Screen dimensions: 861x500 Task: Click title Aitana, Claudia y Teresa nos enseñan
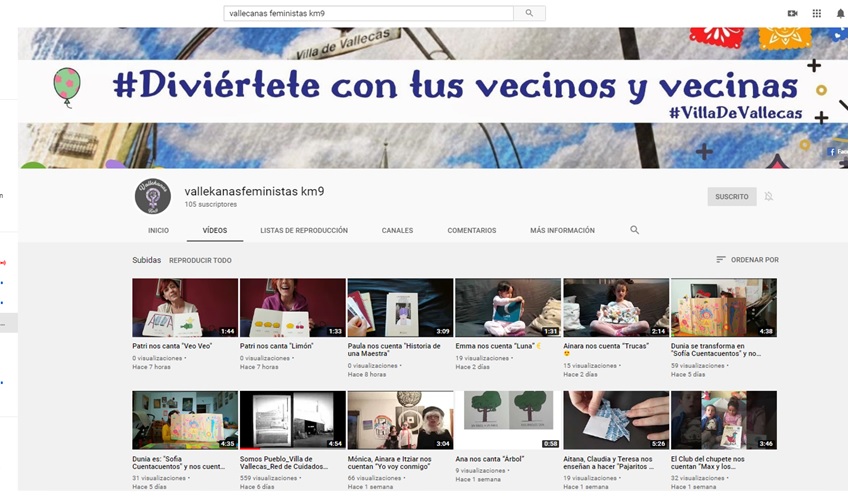(x=608, y=463)
